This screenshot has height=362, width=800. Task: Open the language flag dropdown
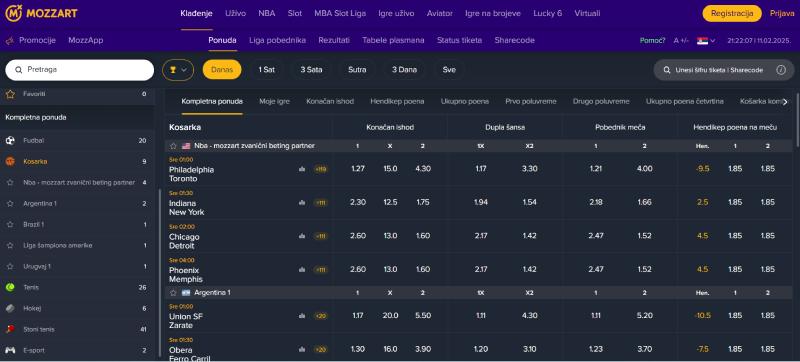[706, 41]
